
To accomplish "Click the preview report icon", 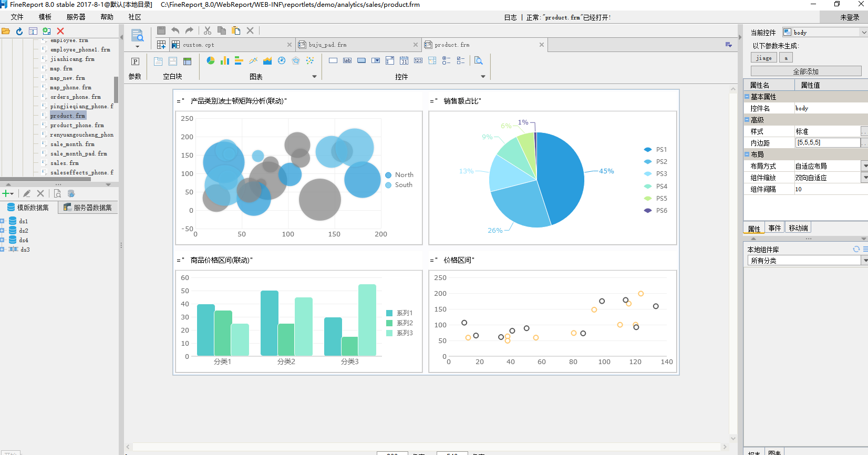I will click(x=137, y=36).
